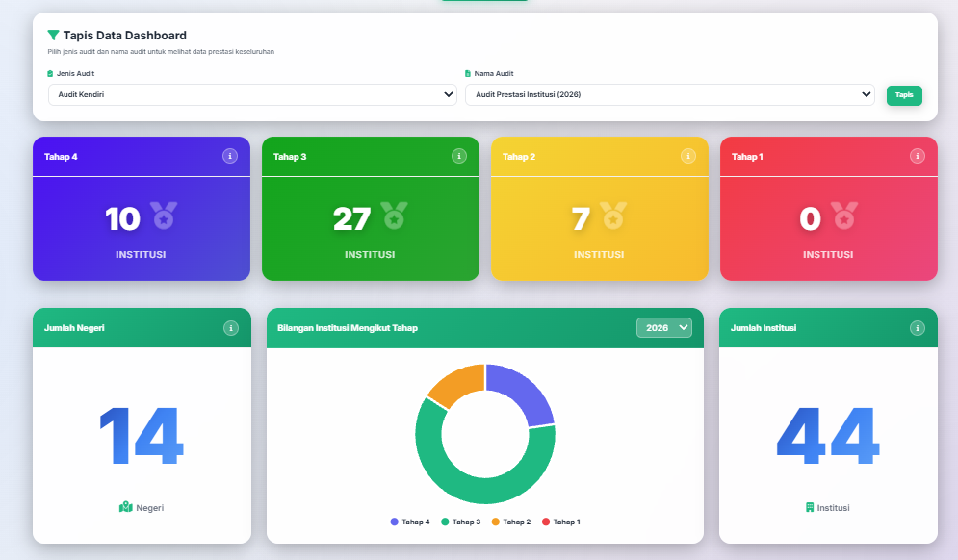This screenshot has width=958, height=560.
Task: Click the Tahap 4 medal icon
Action: click(x=164, y=216)
